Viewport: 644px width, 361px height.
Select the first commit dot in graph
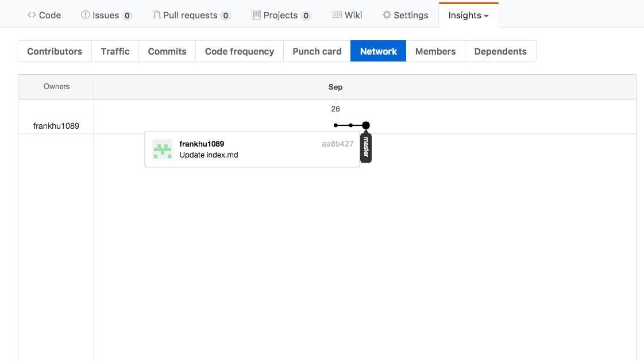pyautogui.click(x=336, y=125)
